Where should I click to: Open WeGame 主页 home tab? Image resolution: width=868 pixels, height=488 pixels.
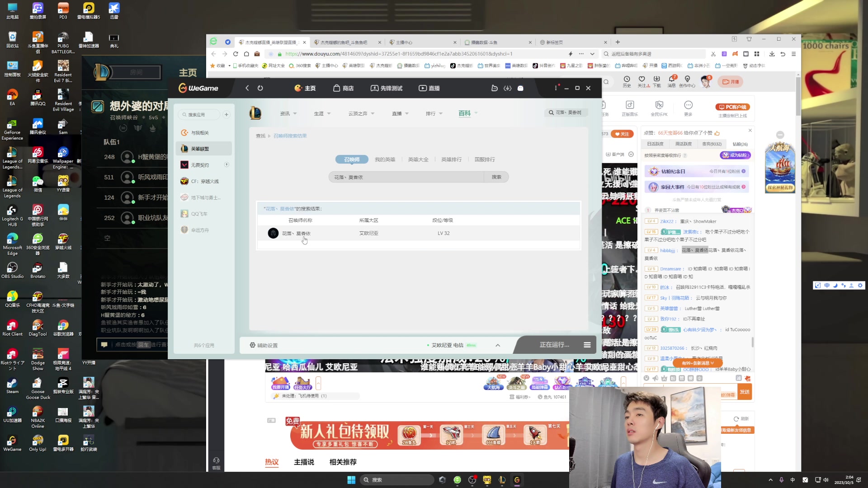pos(305,88)
